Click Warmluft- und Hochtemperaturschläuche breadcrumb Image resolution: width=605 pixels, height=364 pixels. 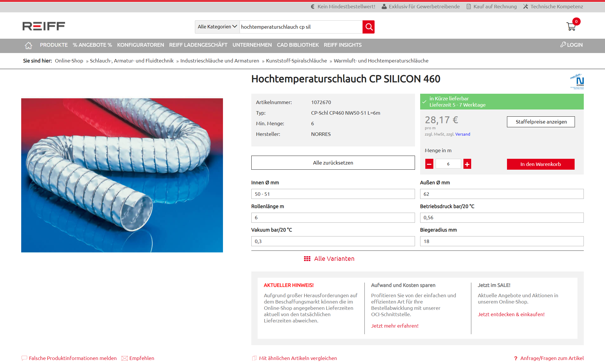(381, 61)
